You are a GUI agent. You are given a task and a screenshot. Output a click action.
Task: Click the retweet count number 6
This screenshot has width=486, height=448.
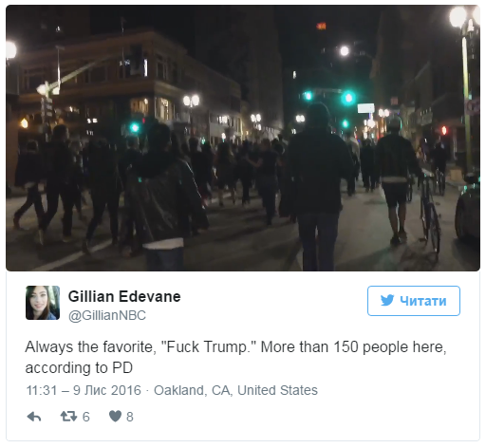[86, 417]
